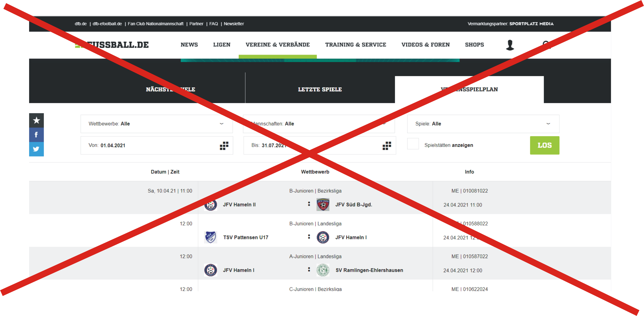Switch to Letzte Spiele tab

tap(320, 89)
